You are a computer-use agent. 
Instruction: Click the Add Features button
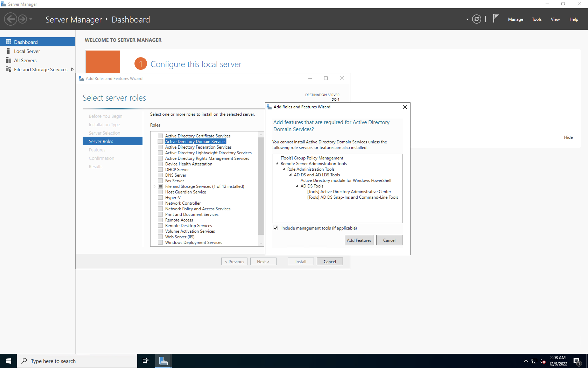(x=359, y=240)
